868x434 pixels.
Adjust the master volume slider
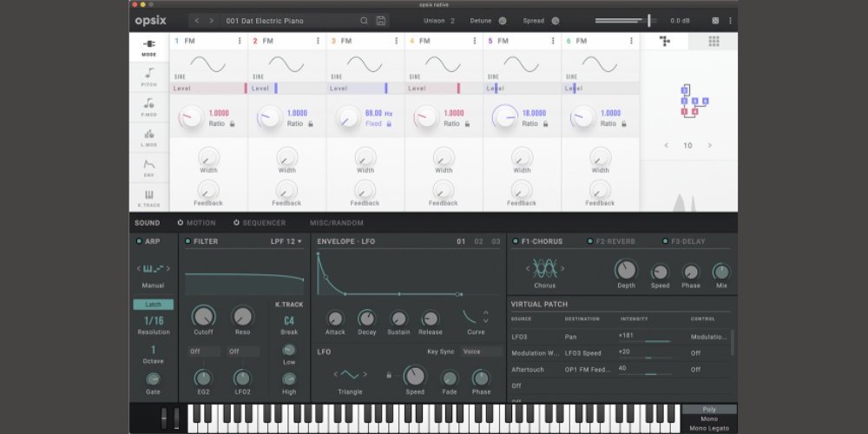point(648,21)
